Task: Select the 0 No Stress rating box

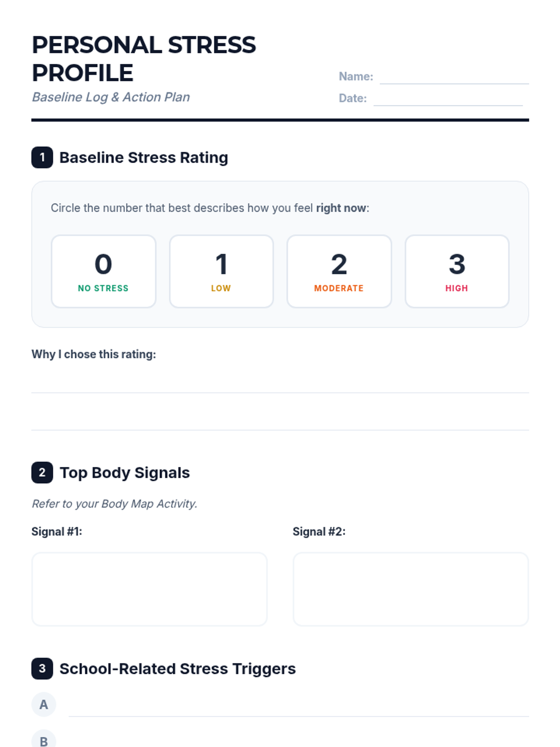Action: click(x=103, y=271)
